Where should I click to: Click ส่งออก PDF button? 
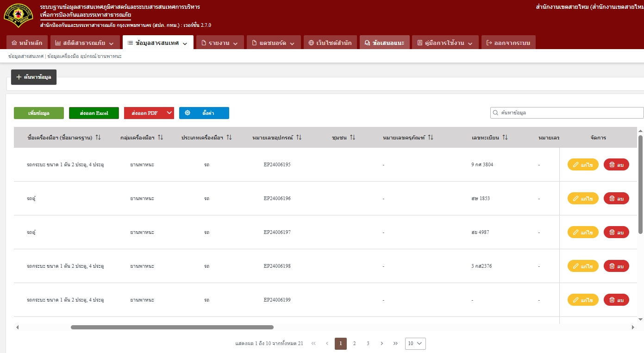click(x=144, y=113)
